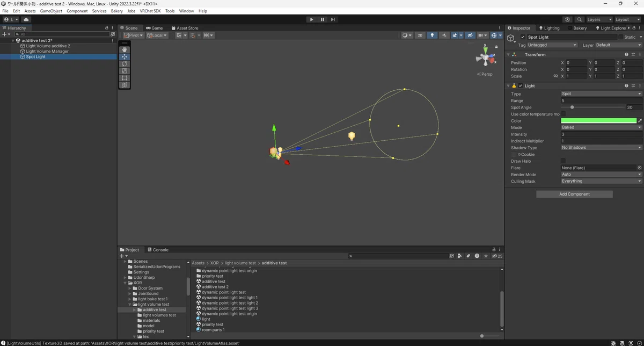Switch to the Lighting tab
This screenshot has width=644, height=346.
tap(549, 28)
